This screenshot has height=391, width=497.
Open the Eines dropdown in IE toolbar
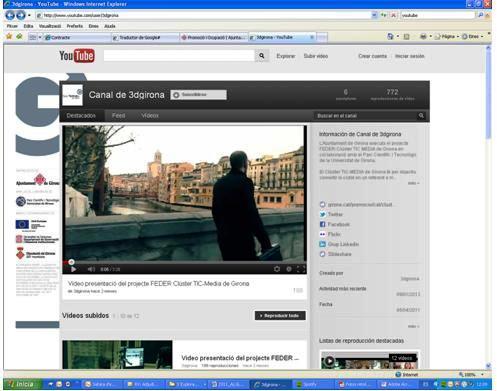pyautogui.click(x=473, y=36)
